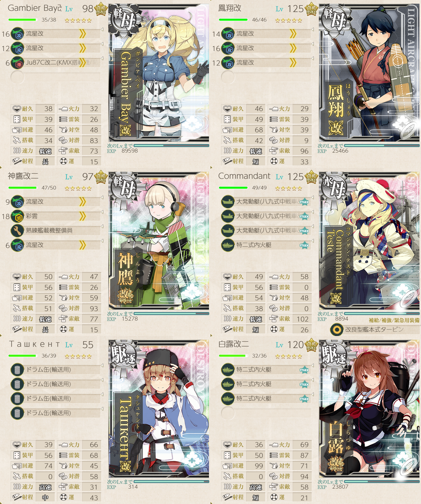
Task: Click Gambier Bay's Ju87C改二 dive bomber icon
Action: 17,62
